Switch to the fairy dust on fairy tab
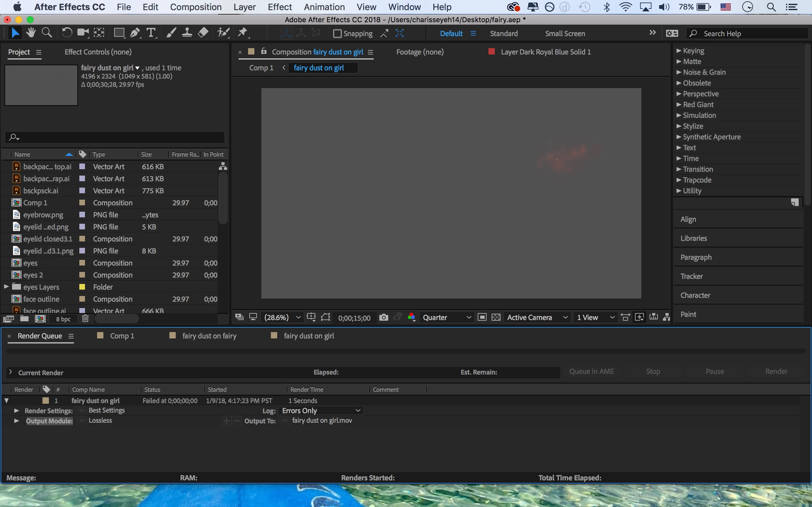Image resolution: width=812 pixels, height=507 pixels. coord(209,336)
